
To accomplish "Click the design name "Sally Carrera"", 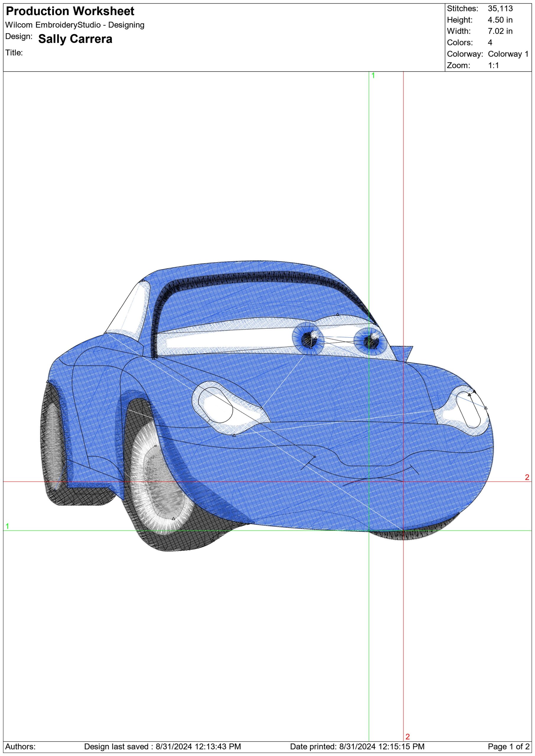I will (x=75, y=39).
